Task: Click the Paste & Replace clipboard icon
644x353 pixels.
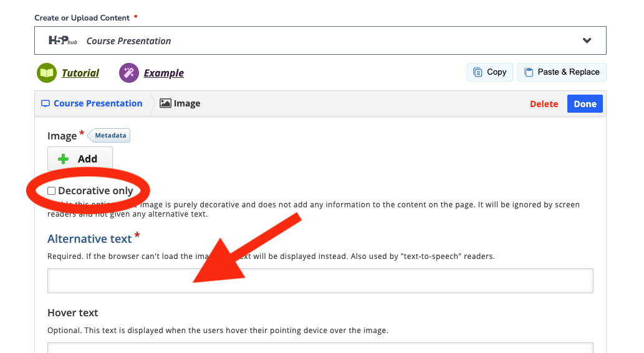Action: [x=529, y=72]
